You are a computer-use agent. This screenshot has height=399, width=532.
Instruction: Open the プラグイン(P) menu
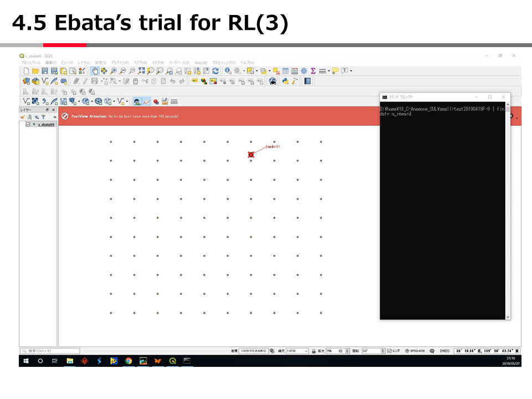pyautogui.click(x=120, y=63)
